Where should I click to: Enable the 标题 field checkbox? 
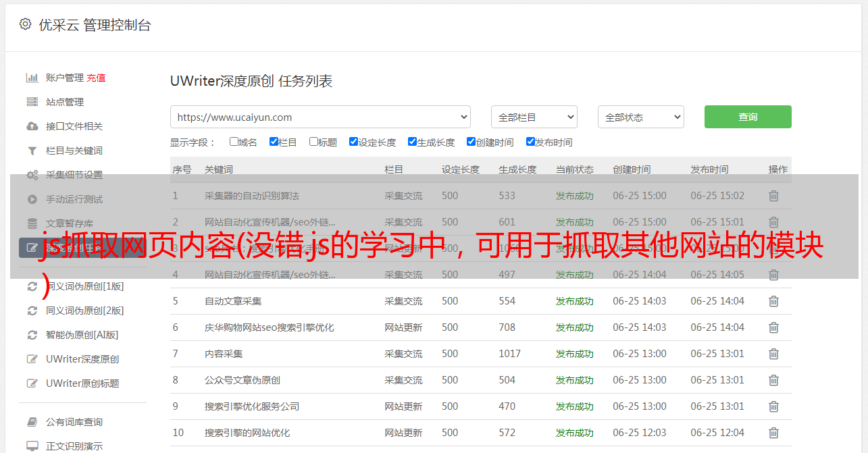[x=313, y=142]
